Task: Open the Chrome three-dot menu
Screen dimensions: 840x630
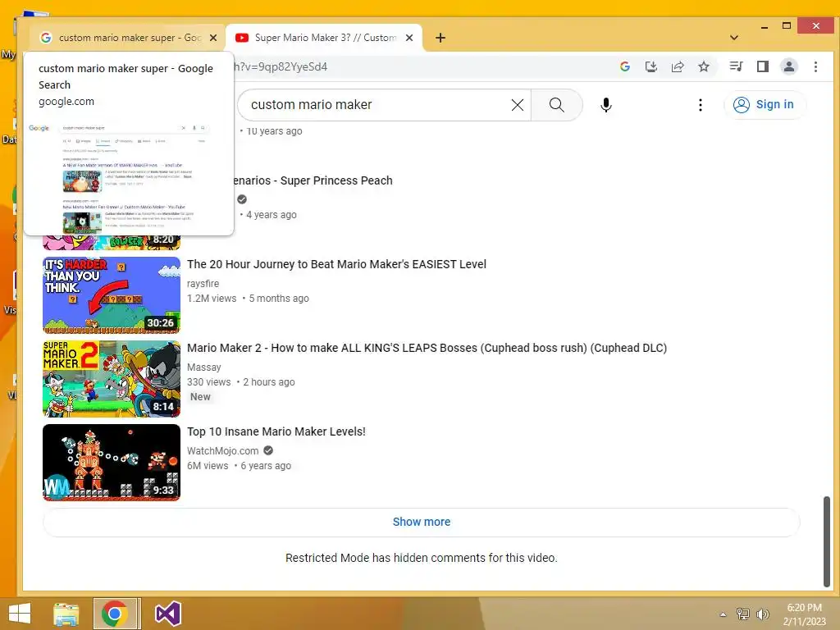Action: (x=815, y=66)
